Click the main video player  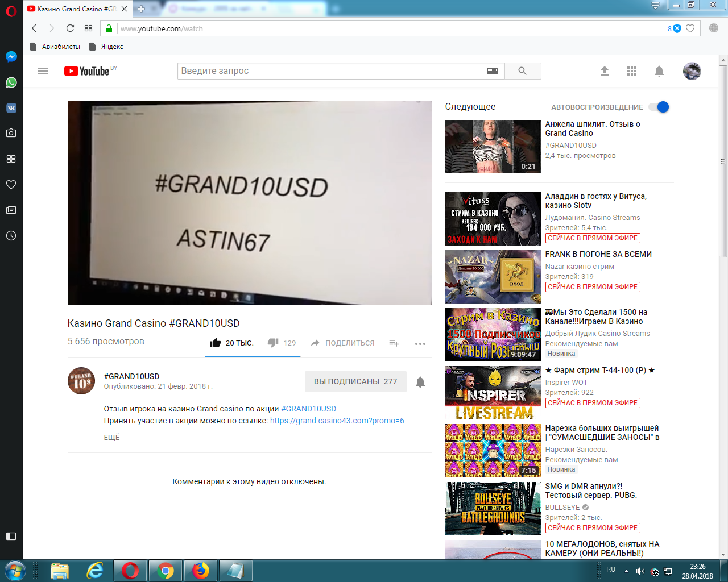pos(250,203)
